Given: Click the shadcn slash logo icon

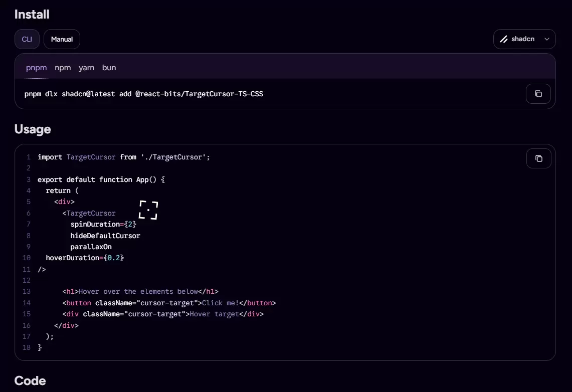Looking at the screenshot, I should point(504,39).
